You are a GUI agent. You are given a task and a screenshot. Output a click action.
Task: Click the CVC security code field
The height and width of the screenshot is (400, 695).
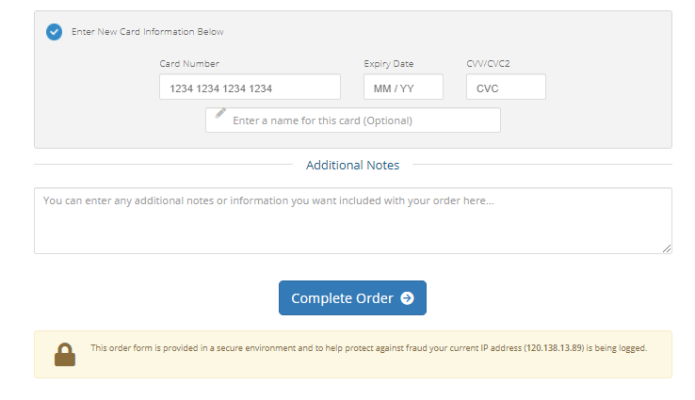coord(505,88)
